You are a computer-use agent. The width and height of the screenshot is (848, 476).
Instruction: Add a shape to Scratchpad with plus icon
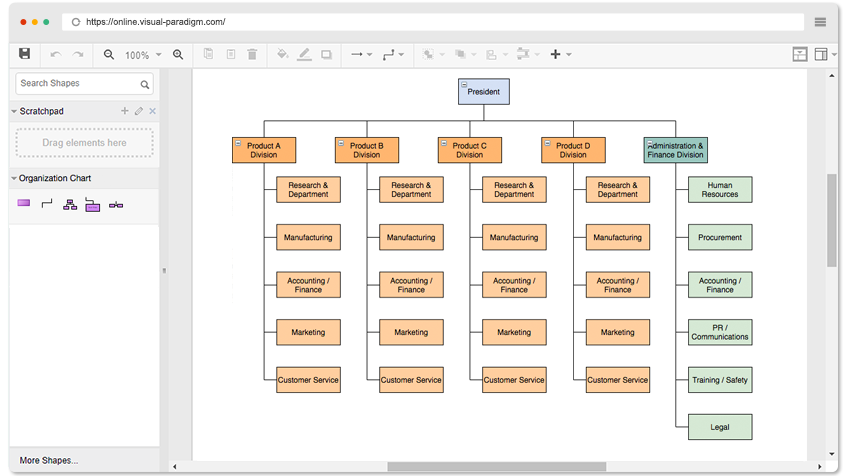coord(125,111)
